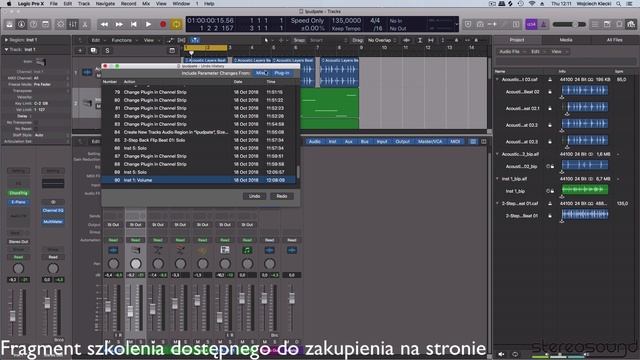The height and width of the screenshot is (360, 640).
Task: Click the Undo History list scrollbar
Action: pos(298,172)
